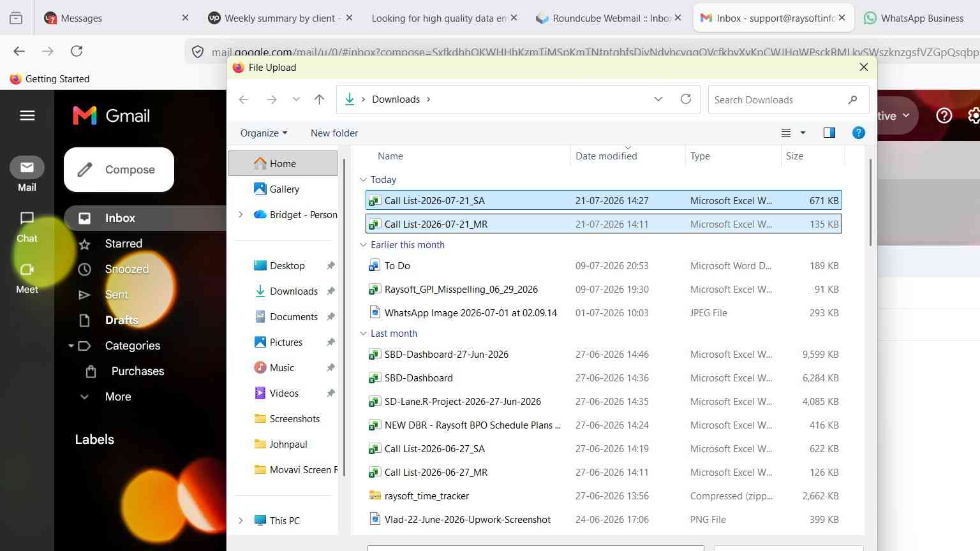980x551 pixels.
Task: Switch to the WhatsApp Business tab
Action: tap(914, 18)
